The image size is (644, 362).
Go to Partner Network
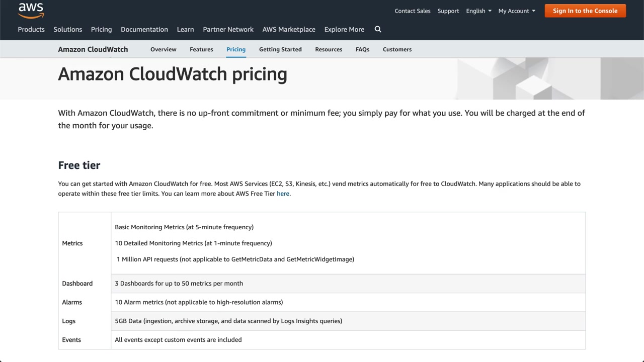(228, 30)
